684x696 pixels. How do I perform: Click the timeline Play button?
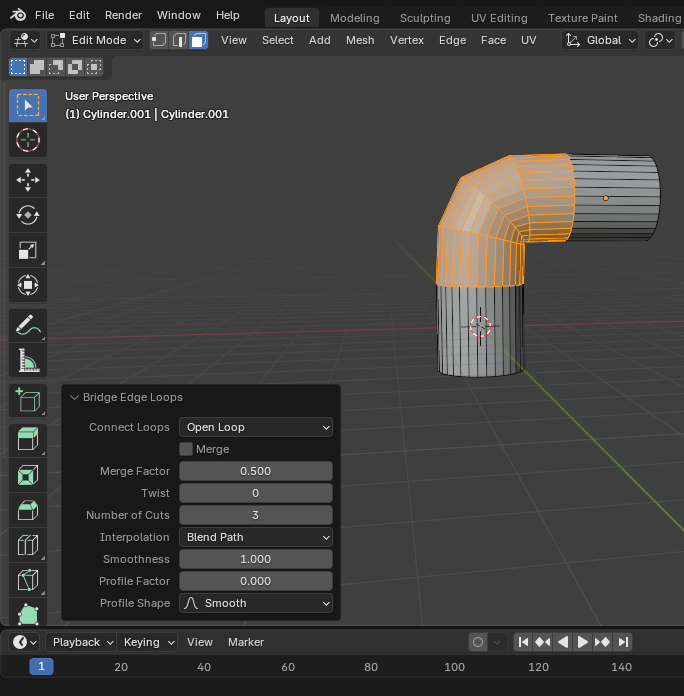click(x=583, y=642)
